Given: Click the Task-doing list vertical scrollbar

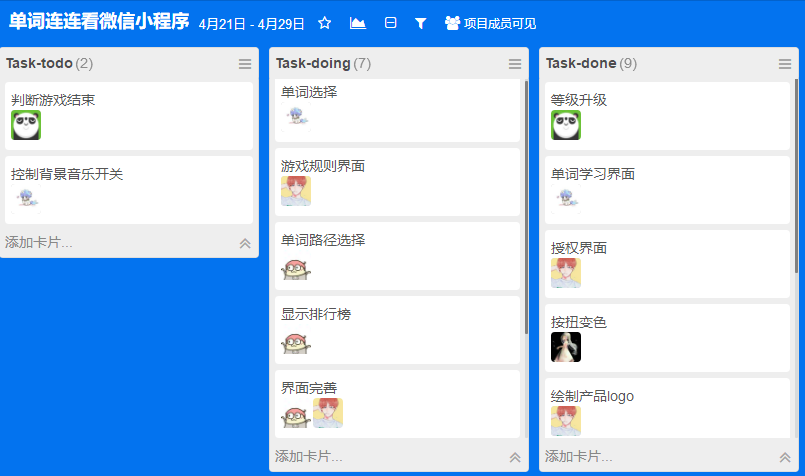Looking at the screenshot, I should coord(526,207).
